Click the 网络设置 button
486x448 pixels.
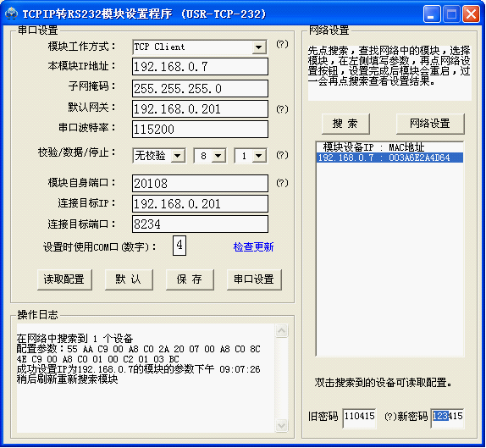click(430, 124)
